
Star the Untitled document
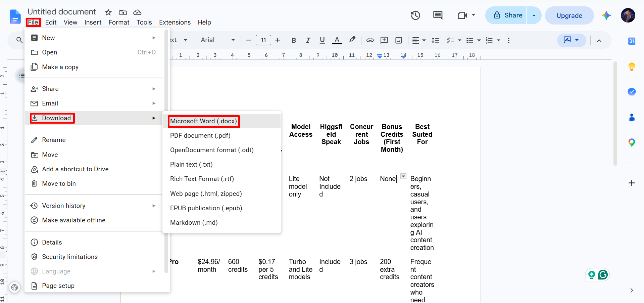(108, 12)
